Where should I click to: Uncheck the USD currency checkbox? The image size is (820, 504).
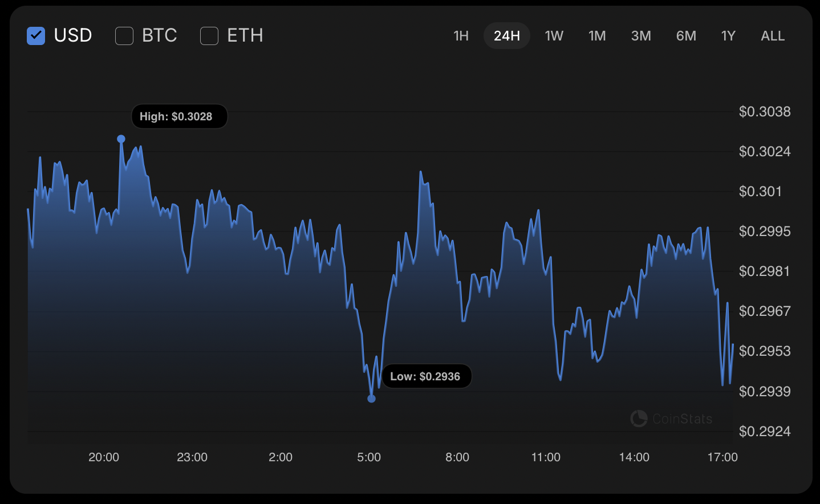(36, 36)
